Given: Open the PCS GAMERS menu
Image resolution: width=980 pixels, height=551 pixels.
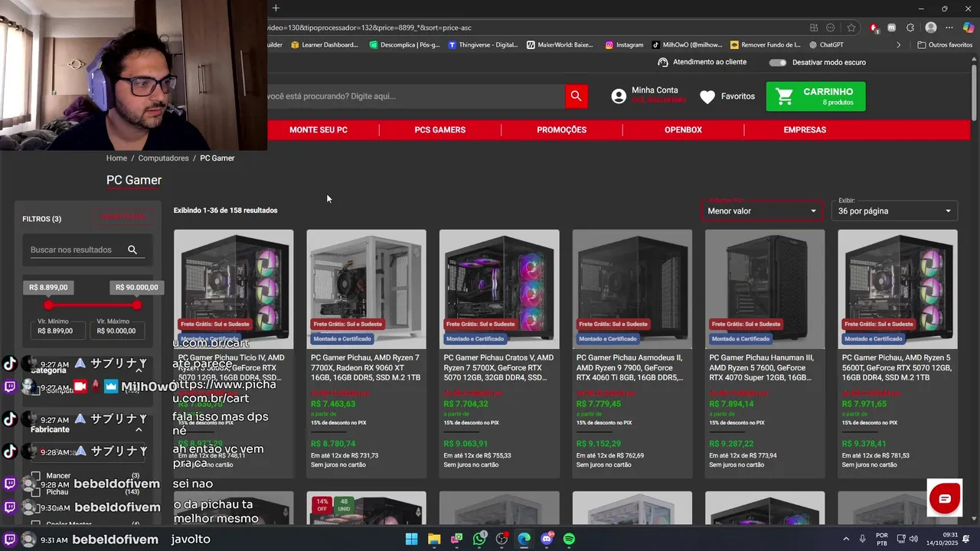Looking at the screenshot, I should coord(440,130).
